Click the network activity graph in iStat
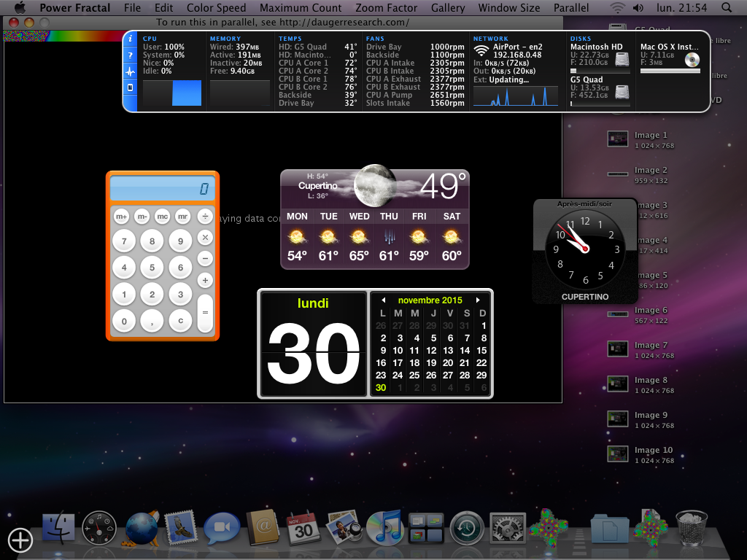The width and height of the screenshot is (747, 560). [516, 96]
